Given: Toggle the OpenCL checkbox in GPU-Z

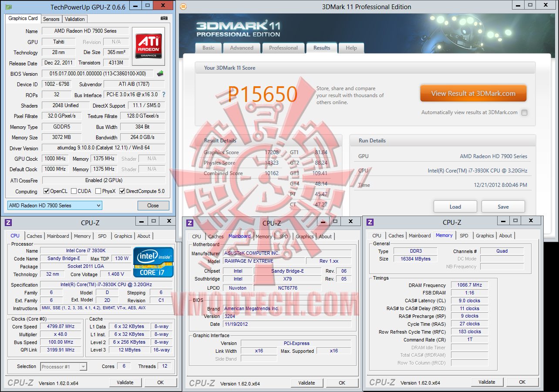Looking at the screenshot, I should pyautogui.click(x=47, y=191).
